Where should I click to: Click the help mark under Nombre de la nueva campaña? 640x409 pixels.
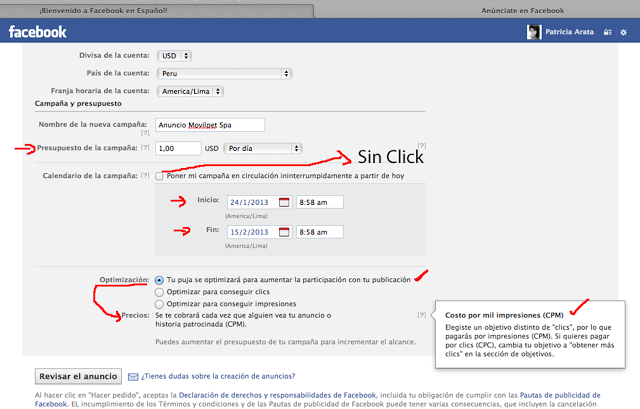145,133
